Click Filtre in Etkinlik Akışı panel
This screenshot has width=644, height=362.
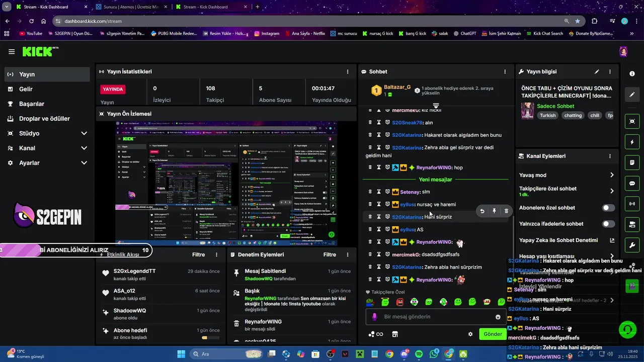199,254
